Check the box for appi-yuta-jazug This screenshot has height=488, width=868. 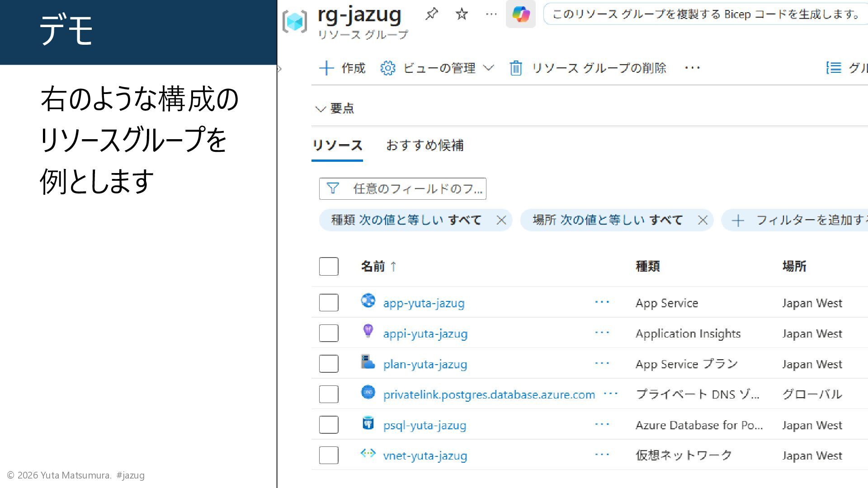[x=329, y=333]
